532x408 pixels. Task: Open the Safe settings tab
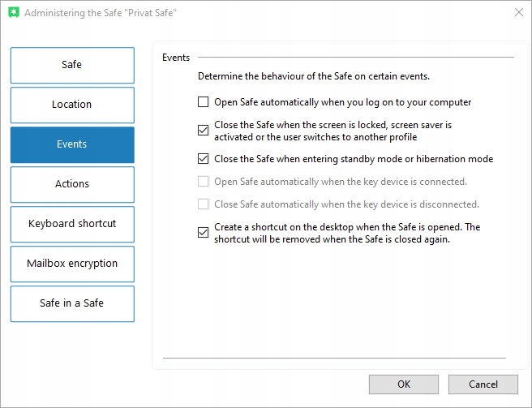[72, 65]
